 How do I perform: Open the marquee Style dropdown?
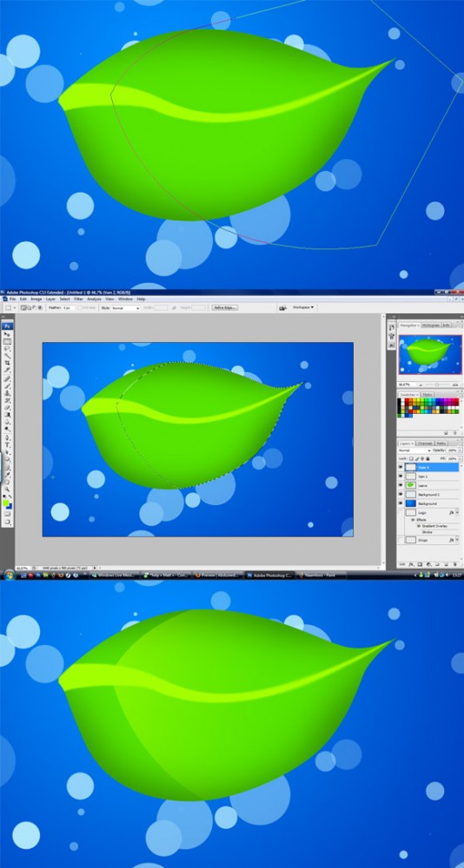tap(126, 307)
